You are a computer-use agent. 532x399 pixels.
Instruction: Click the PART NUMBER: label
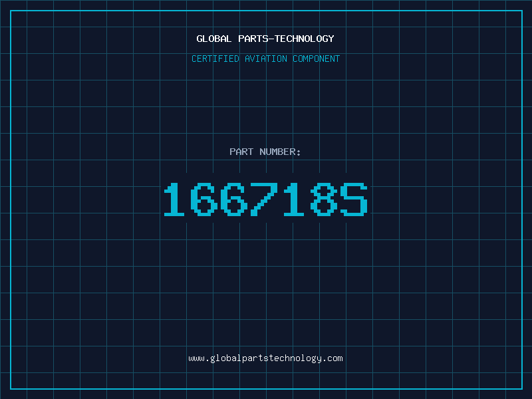(x=265, y=152)
